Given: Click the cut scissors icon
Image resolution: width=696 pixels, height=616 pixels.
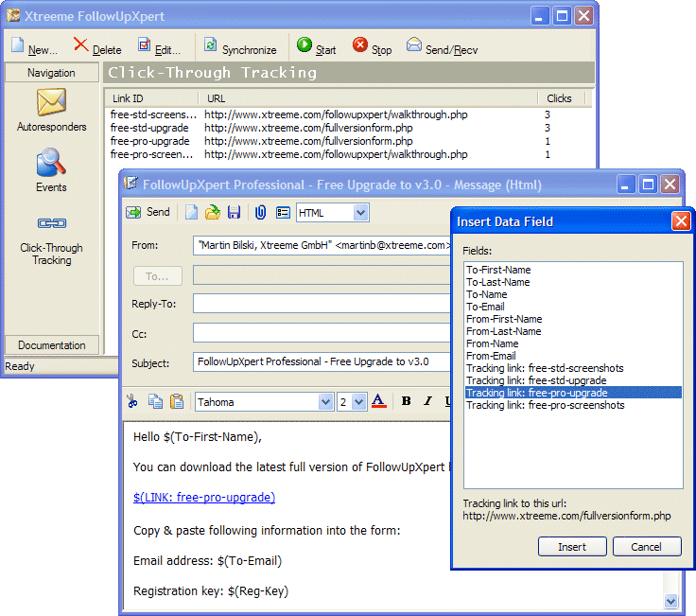Looking at the screenshot, I should coord(131,401).
